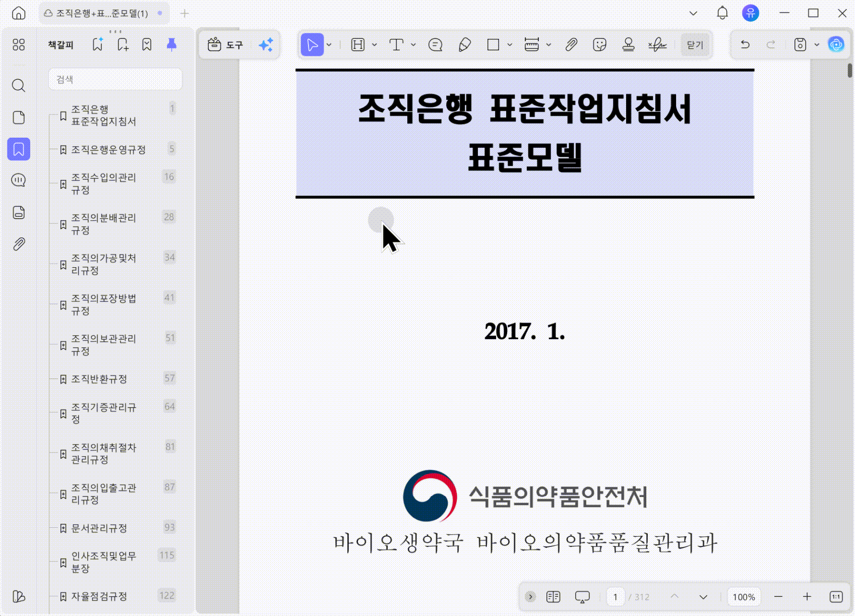Expand the tab list chevron in title bar
The width and height of the screenshot is (855, 616).
(693, 13)
